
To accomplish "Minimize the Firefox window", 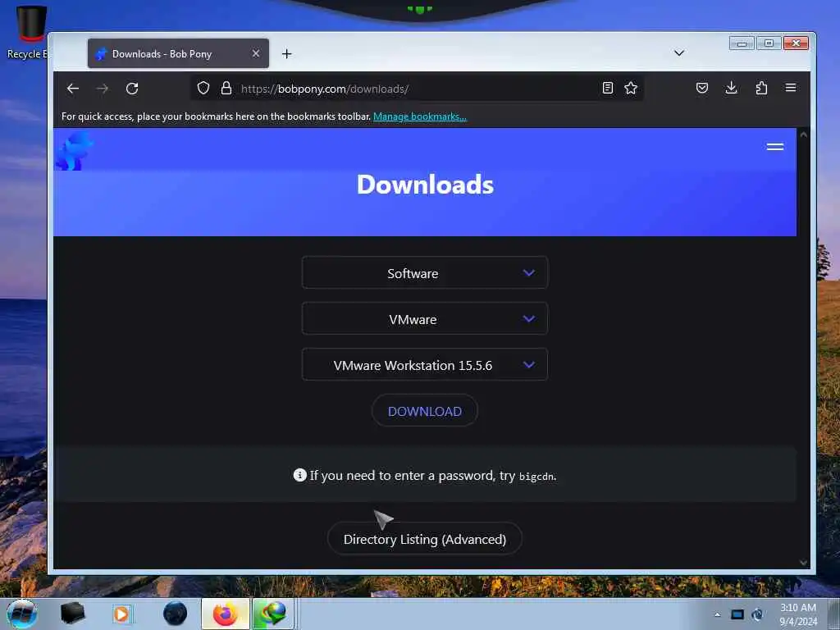I will click(742, 43).
